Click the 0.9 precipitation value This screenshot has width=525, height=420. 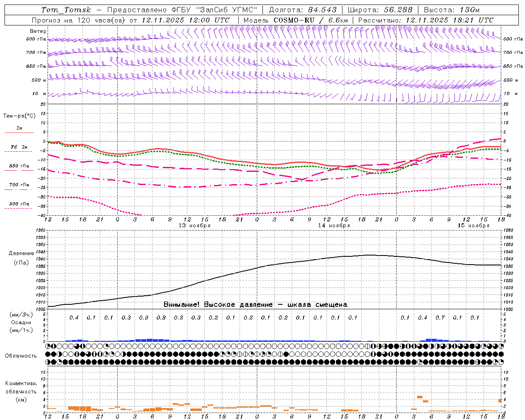144,317
